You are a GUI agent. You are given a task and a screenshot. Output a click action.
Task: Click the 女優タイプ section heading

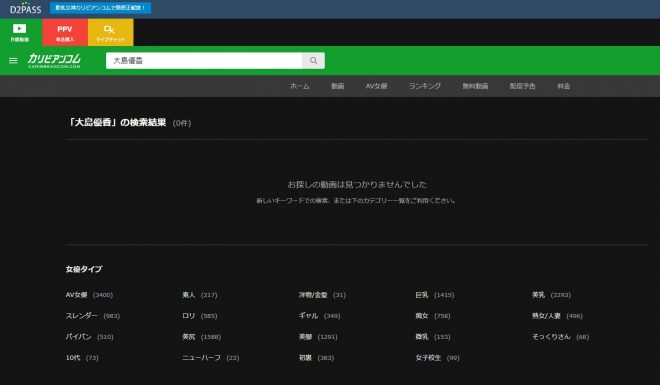point(84,269)
